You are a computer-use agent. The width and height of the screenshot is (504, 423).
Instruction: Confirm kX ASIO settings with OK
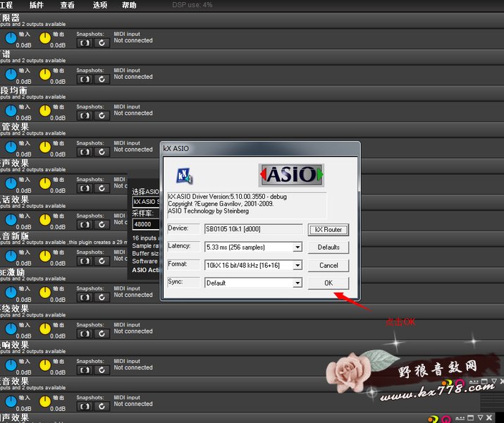point(328,283)
